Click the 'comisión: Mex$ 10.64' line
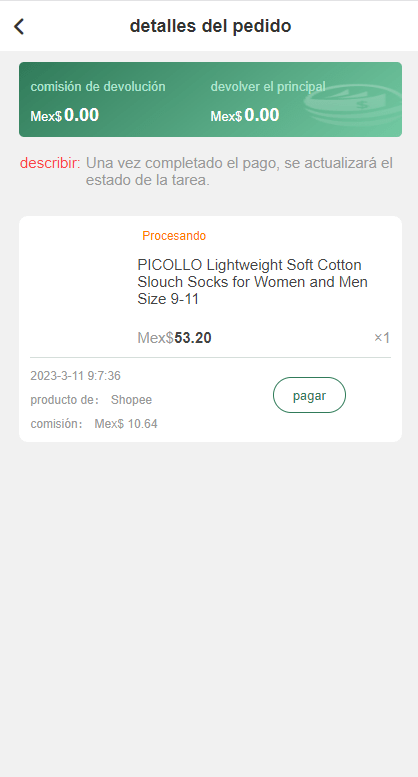 coord(94,424)
